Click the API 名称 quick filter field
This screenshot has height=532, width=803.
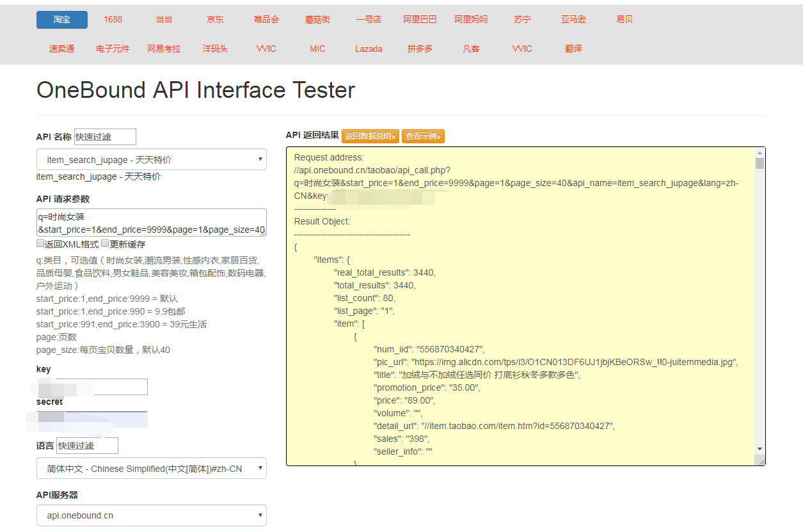(x=105, y=137)
